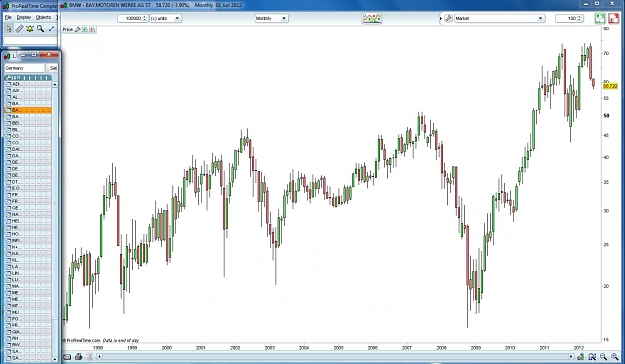Activate the magnifier zoom tool

[40, 29]
